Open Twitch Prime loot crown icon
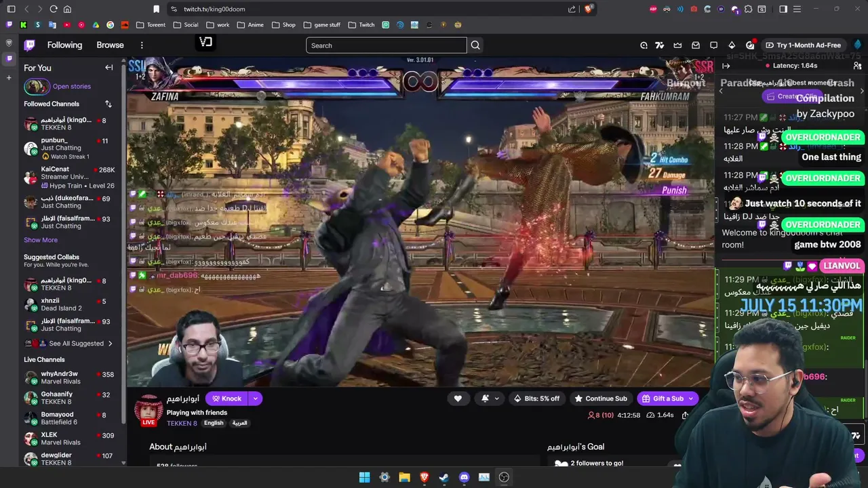868x488 pixels. [x=677, y=45]
